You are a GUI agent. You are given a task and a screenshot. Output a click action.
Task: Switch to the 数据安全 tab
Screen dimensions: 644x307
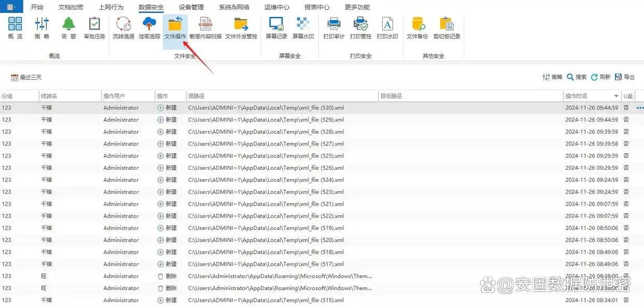click(151, 7)
